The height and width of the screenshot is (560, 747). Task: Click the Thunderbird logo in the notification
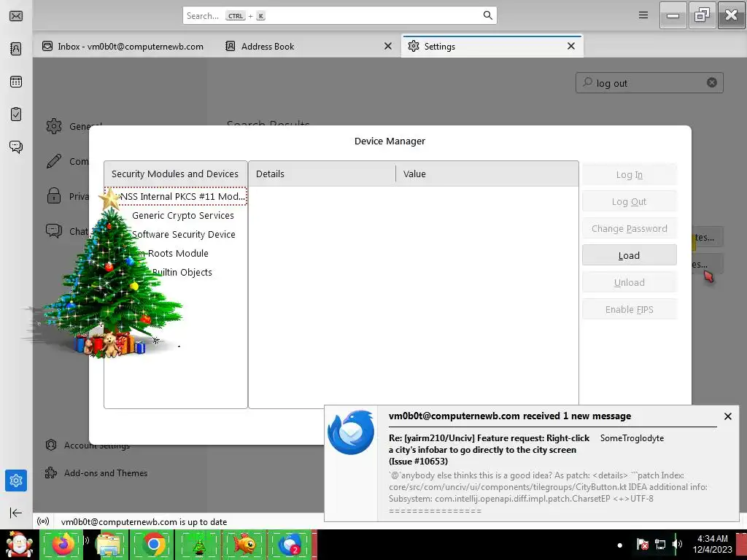point(351,432)
